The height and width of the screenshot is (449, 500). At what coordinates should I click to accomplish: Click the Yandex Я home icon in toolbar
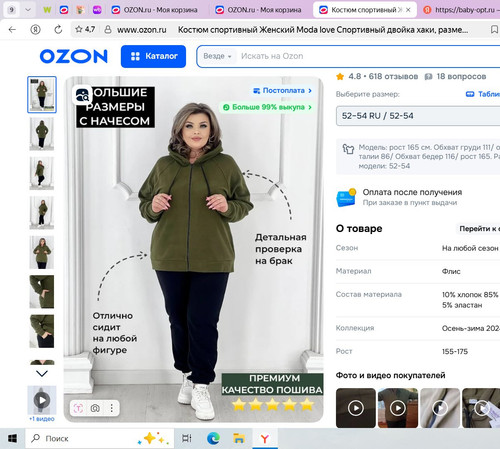(35, 30)
